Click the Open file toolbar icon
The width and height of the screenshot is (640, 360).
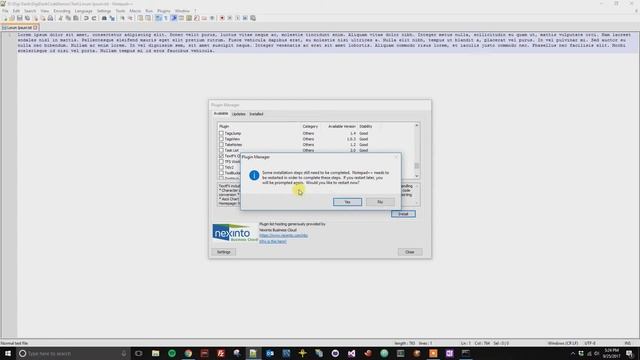(x=12, y=18)
